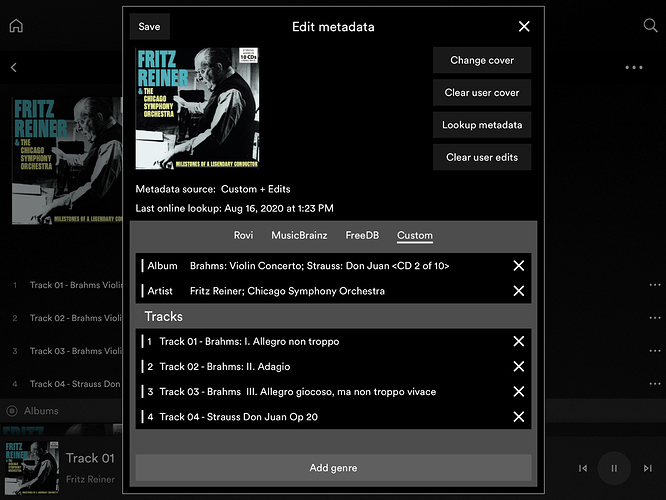This screenshot has width=666, height=500.
Task: Edit track 4 Strauss Don Juan title
Action: [x=238, y=417]
